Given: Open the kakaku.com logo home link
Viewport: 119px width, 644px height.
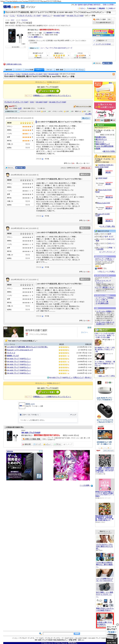Looking at the screenshot, I should [x=11, y=7].
